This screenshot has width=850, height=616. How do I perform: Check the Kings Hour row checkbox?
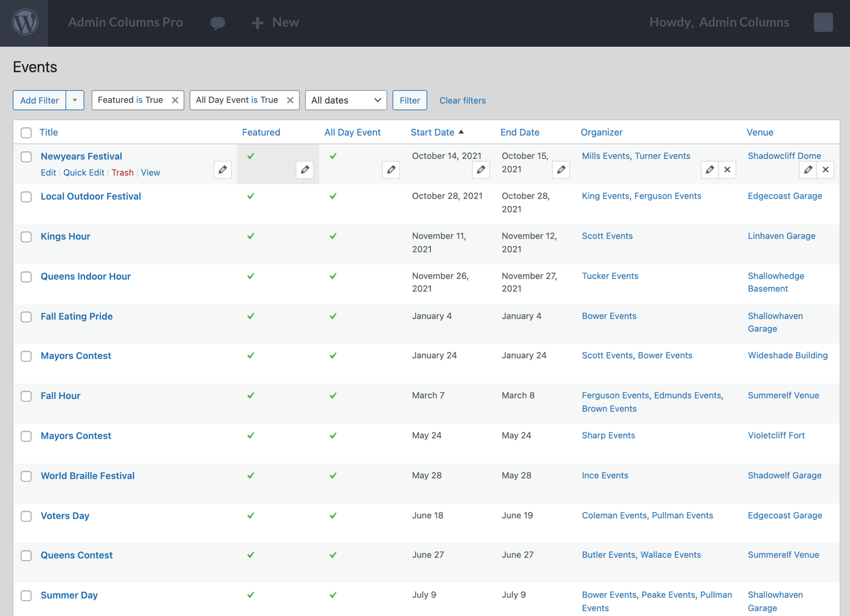[26, 237]
